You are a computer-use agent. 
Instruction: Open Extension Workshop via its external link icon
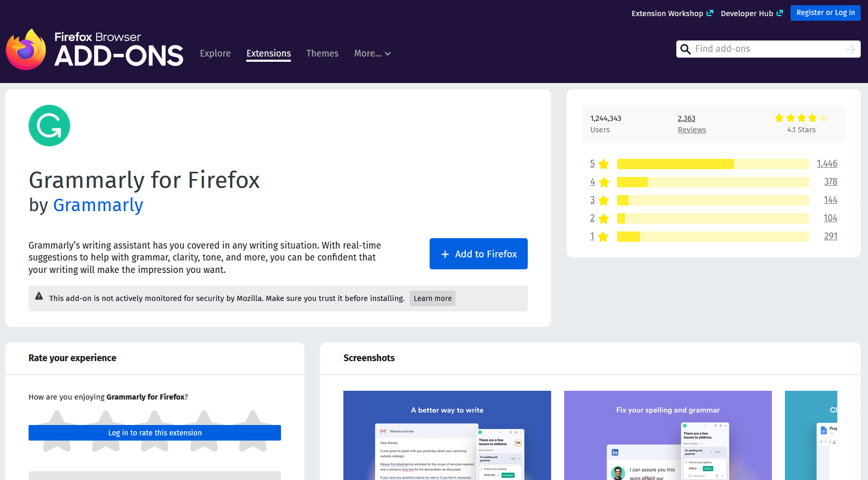(710, 13)
